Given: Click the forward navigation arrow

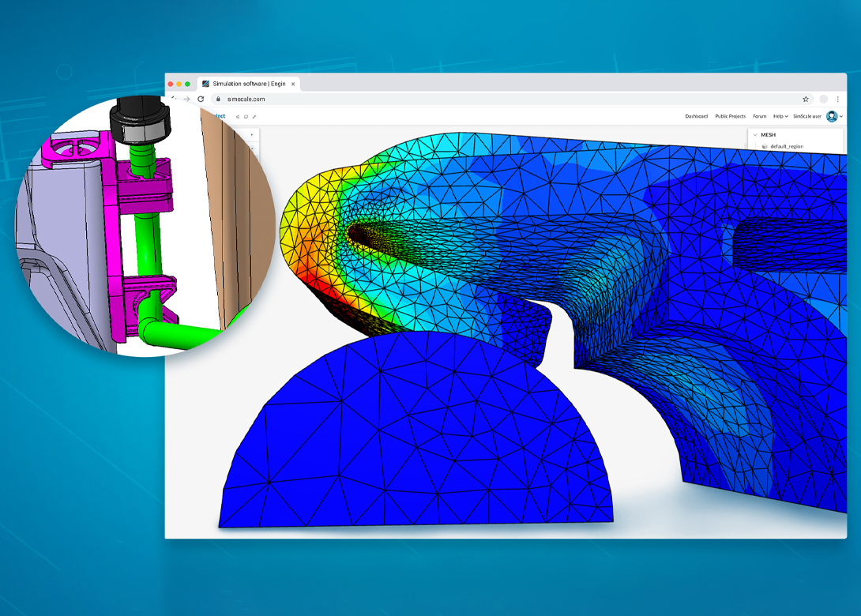Looking at the screenshot, I should (187, 99).
